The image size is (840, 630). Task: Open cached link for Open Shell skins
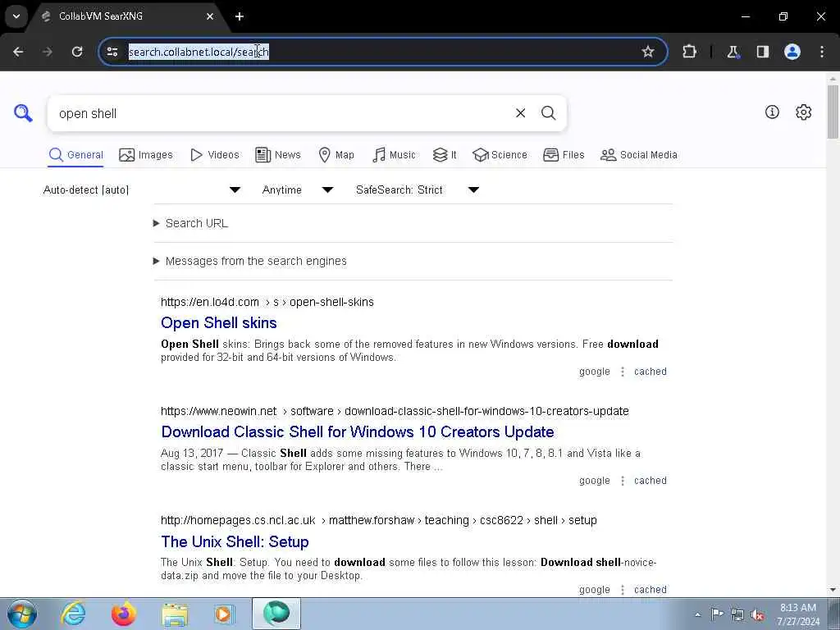651,372
